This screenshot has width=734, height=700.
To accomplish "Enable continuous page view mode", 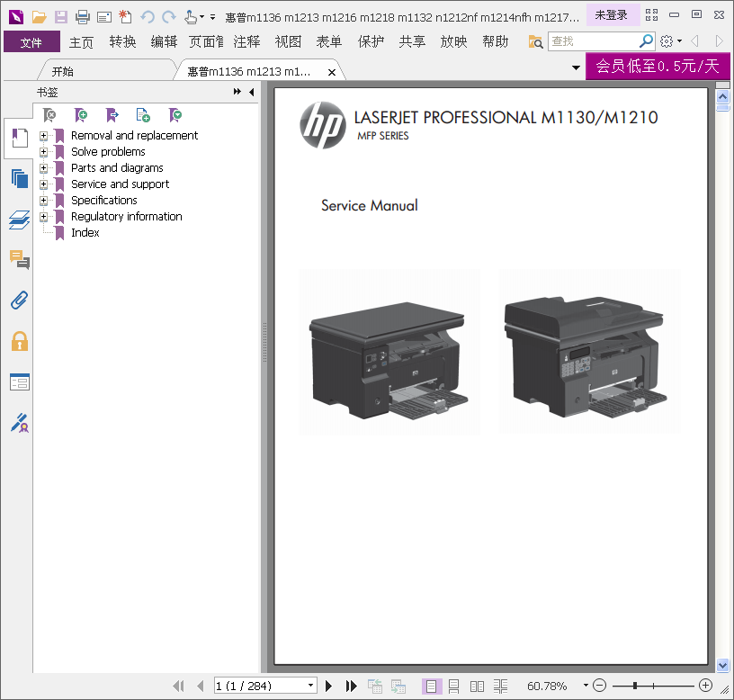I will 453,687.
